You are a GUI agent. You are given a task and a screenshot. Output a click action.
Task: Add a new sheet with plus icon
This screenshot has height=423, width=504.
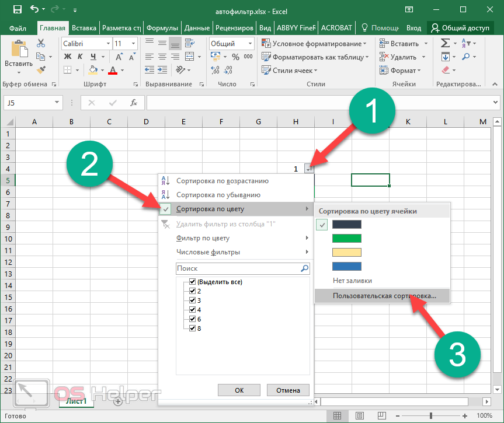coord(118,401)
